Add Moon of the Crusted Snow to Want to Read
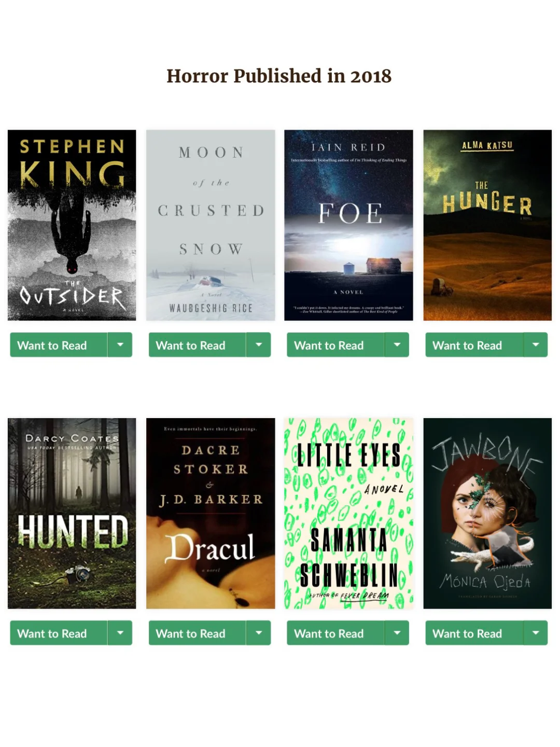The width and height of the screenshot is (560, 747). point(197,344)
